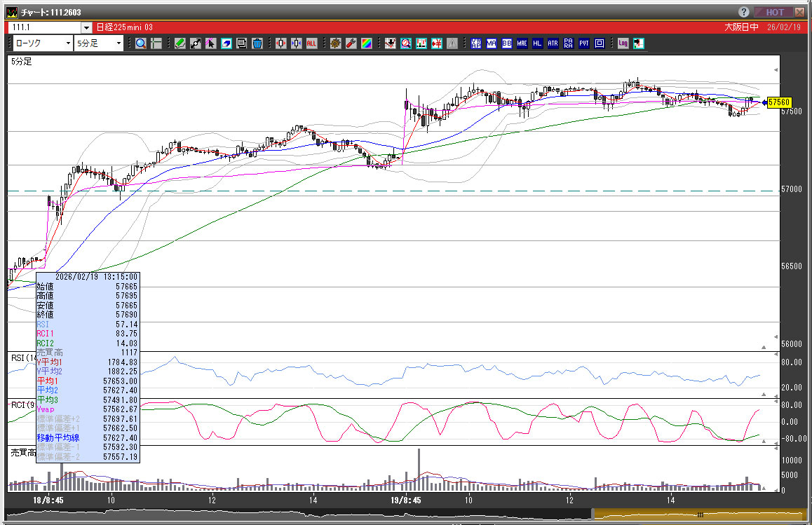Screen dimensions: 812x525
Task: Toggle the VWAP indicator button
Action: click(x=476, y=43)
